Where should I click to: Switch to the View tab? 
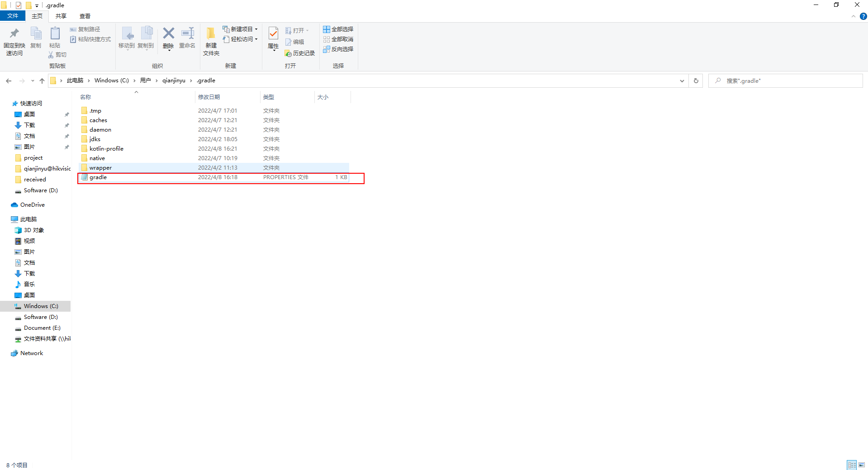click(85, 16)
